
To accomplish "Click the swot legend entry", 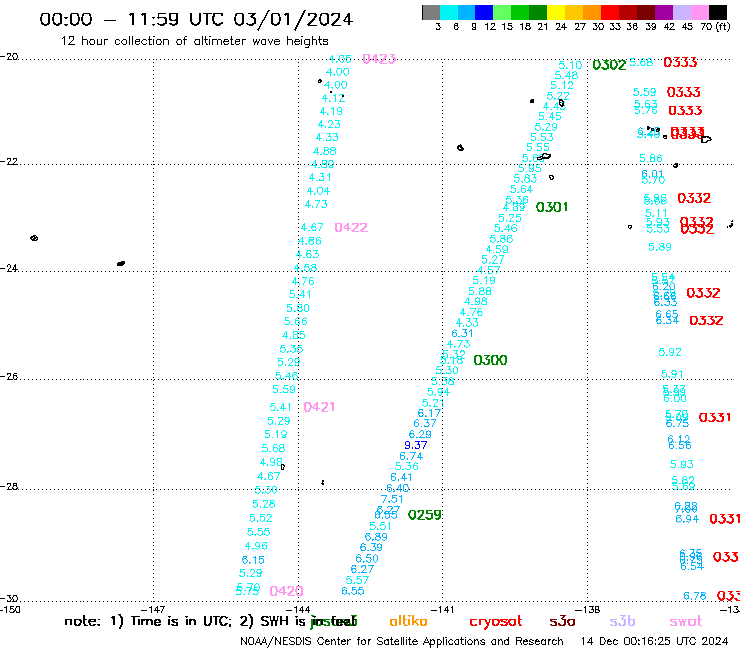I will tap(686, 621).
